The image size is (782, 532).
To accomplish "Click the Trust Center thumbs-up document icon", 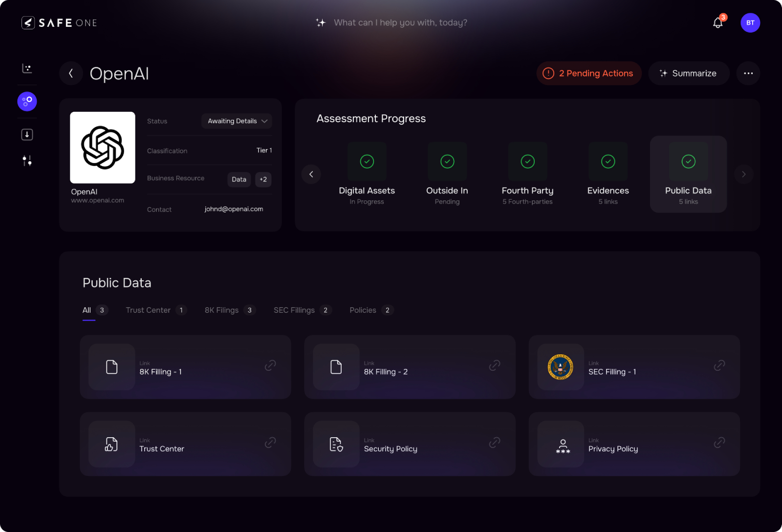I will 112,444.
